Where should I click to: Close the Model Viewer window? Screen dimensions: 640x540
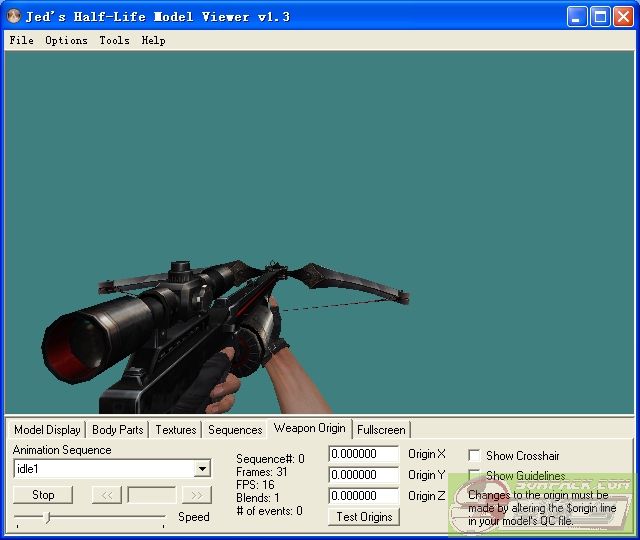pos(623,17)
